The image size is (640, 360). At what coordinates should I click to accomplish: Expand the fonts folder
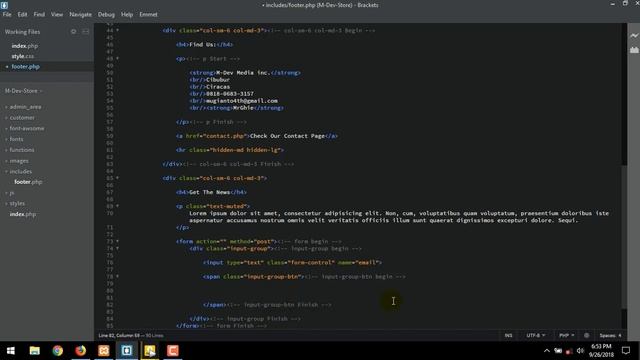click(7, 139)
